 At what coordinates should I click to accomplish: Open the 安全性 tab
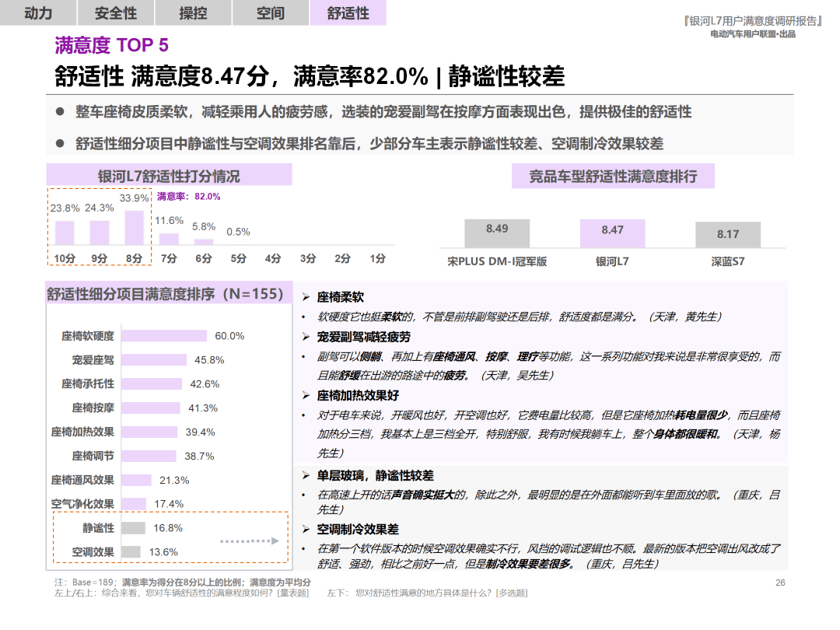click(x=116, y=13)
